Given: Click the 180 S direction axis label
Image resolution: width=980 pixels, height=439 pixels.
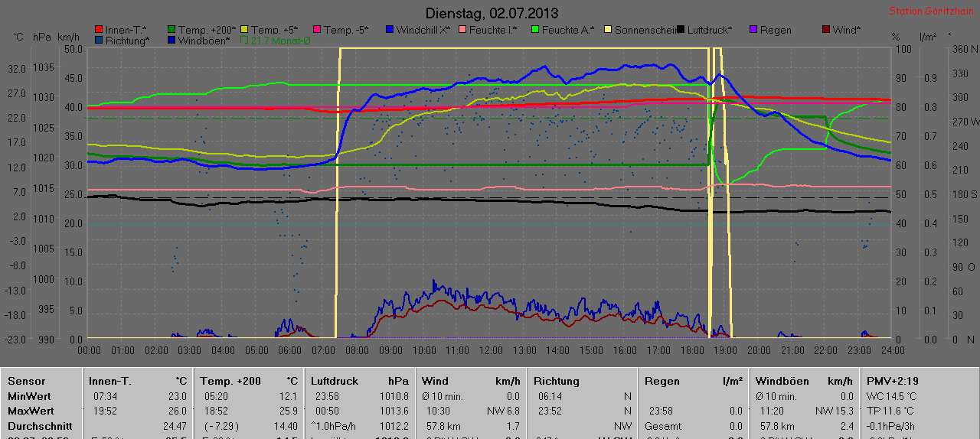Looking at the screenshot, I should (x=964, y=194).
